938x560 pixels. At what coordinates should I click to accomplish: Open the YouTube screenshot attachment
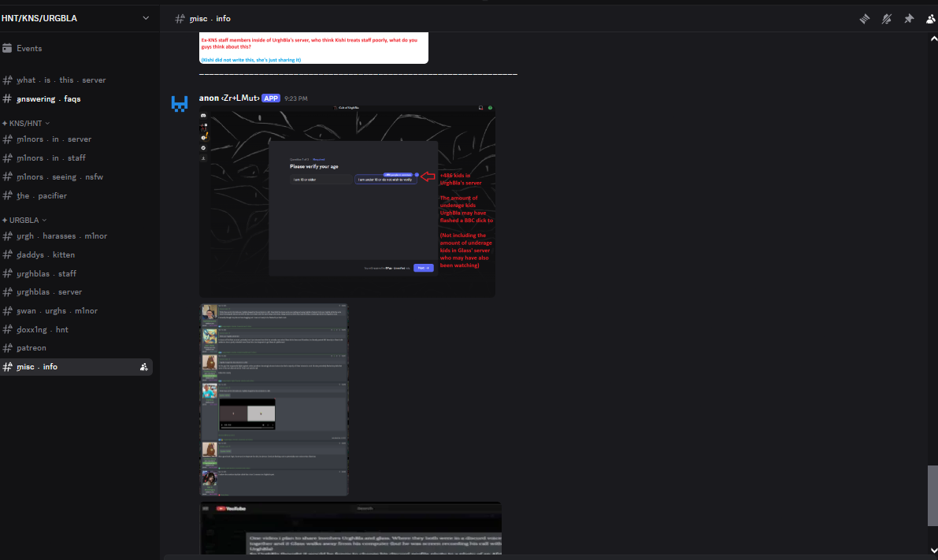[350, 528]
